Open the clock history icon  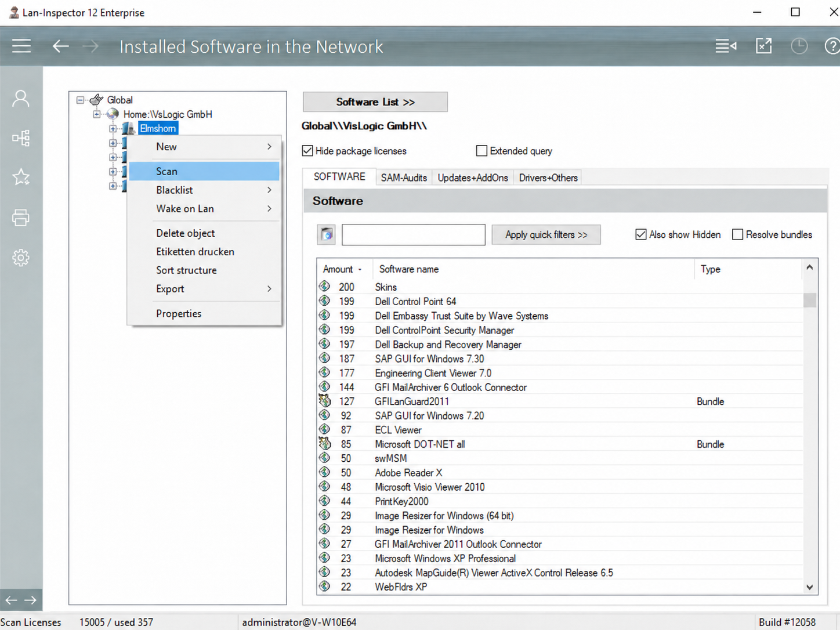coord(799,46)
